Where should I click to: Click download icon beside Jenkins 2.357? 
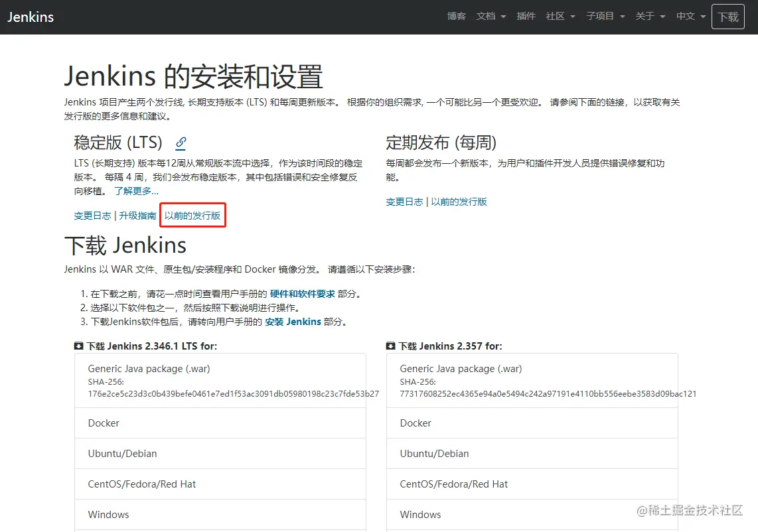[390, 346]
